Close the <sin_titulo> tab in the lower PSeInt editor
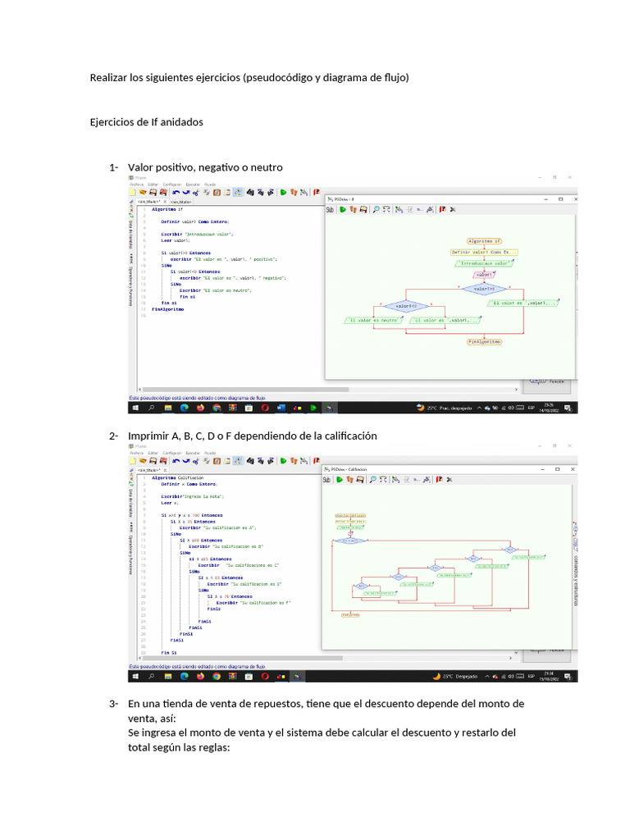 pyautogui.click(x=164, y=469)
